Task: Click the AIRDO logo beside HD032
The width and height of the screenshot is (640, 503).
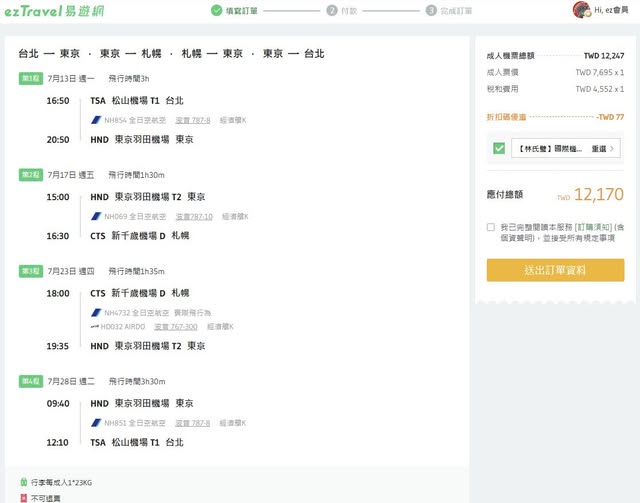Action: coord(96,326)
